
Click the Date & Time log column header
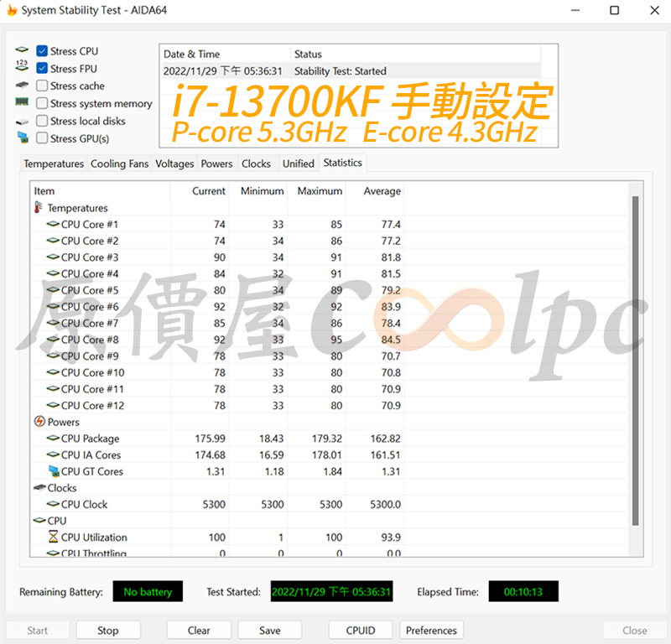226,54
